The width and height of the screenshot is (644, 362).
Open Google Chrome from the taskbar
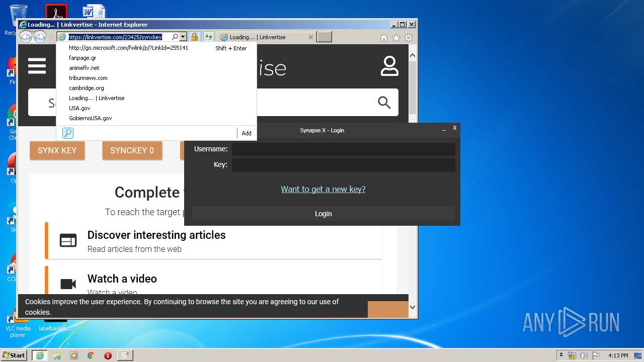pyautogui.click(x=91, y=355)
